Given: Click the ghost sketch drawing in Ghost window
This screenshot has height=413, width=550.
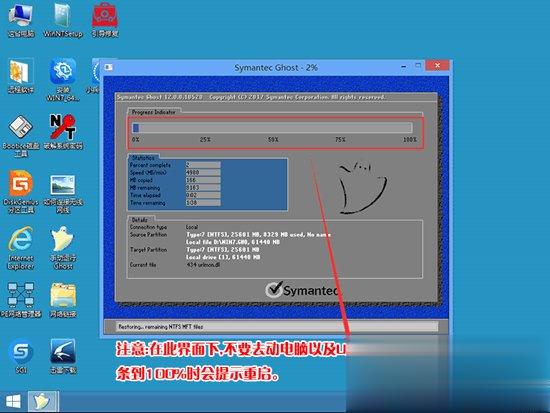Looking at the screenshot, I should (x=363, y=188).
